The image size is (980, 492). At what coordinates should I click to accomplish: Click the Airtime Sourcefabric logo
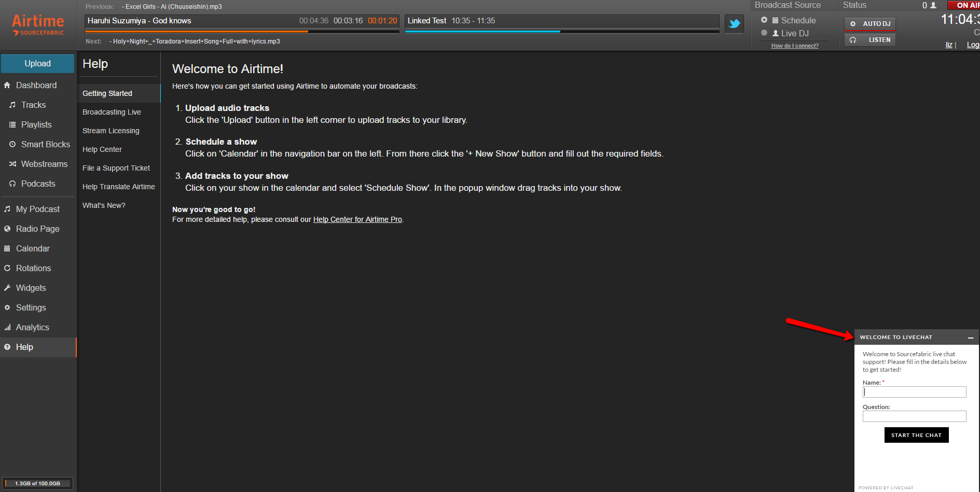(38, 25)
